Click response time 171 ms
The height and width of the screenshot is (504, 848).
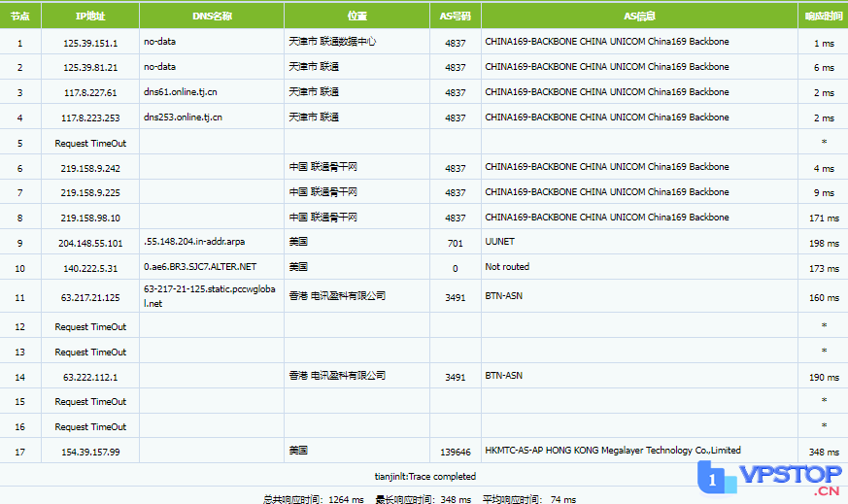824,218
